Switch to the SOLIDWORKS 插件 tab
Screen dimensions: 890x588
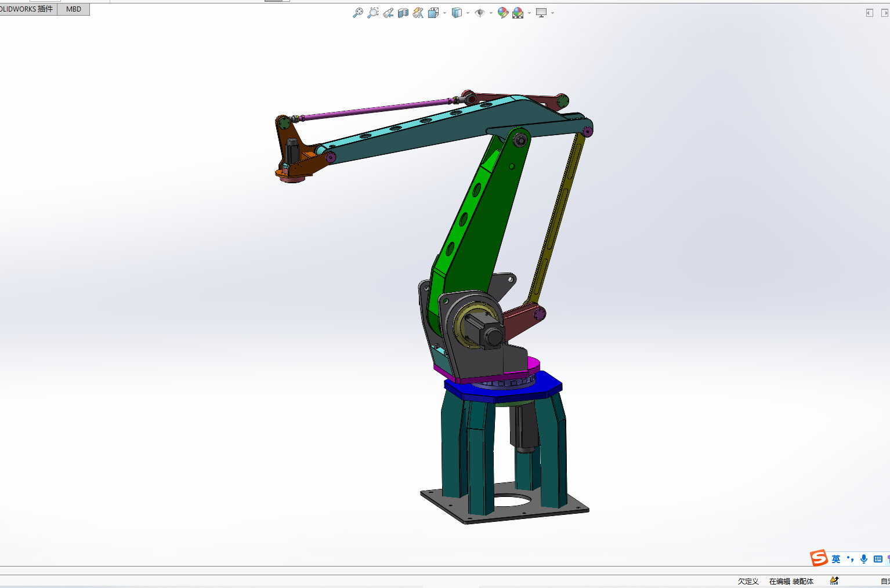pos(28,9)
